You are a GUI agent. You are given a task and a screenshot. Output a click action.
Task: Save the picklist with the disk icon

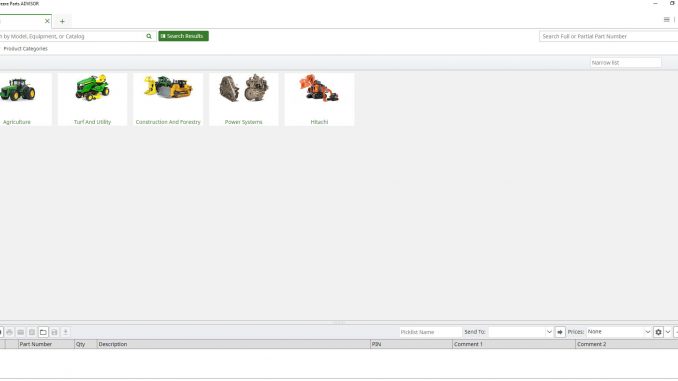(54, 332)
